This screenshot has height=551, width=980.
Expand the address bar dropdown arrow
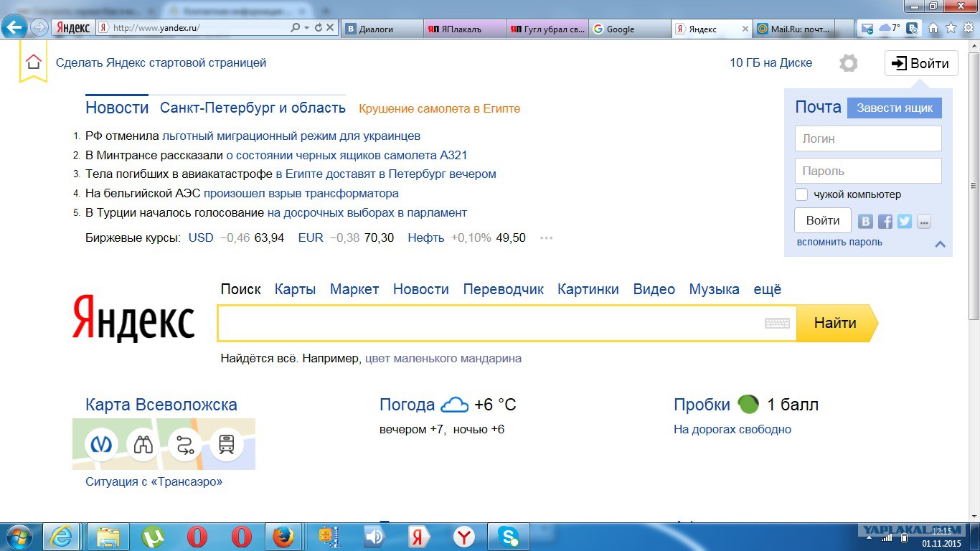306,27
